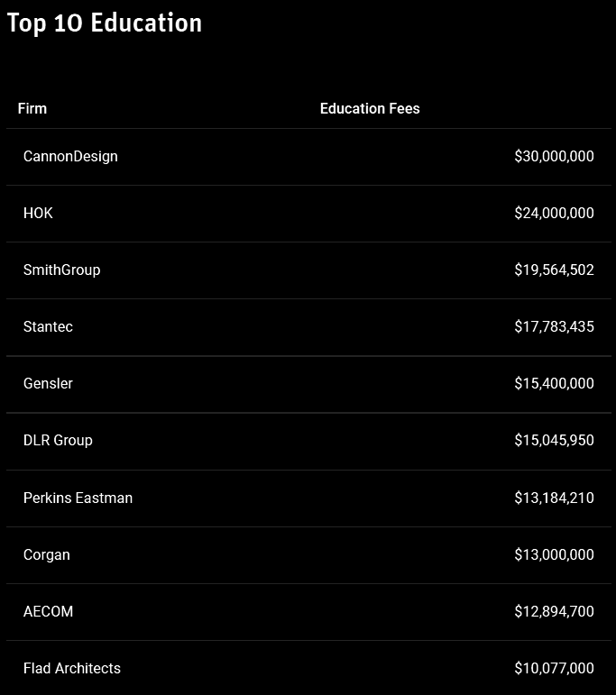
Task: Click the Perkins Eastman firm name
Action: pos(78,498)
